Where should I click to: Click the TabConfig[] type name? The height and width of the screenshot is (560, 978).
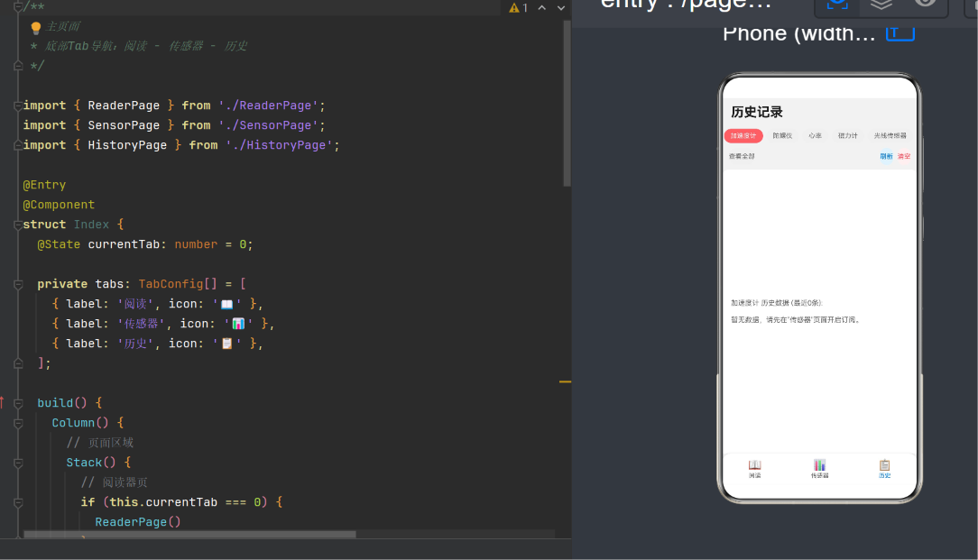[178, 284]
